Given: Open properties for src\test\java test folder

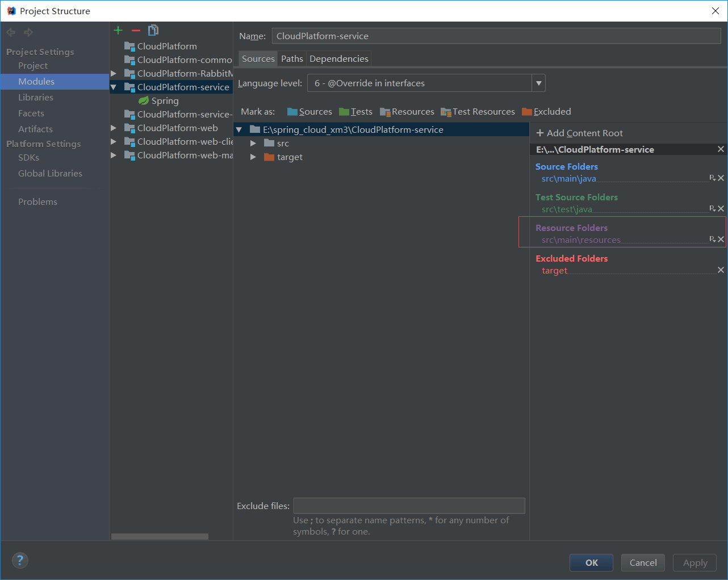Looking at the screenshot, I should (712, 209).
